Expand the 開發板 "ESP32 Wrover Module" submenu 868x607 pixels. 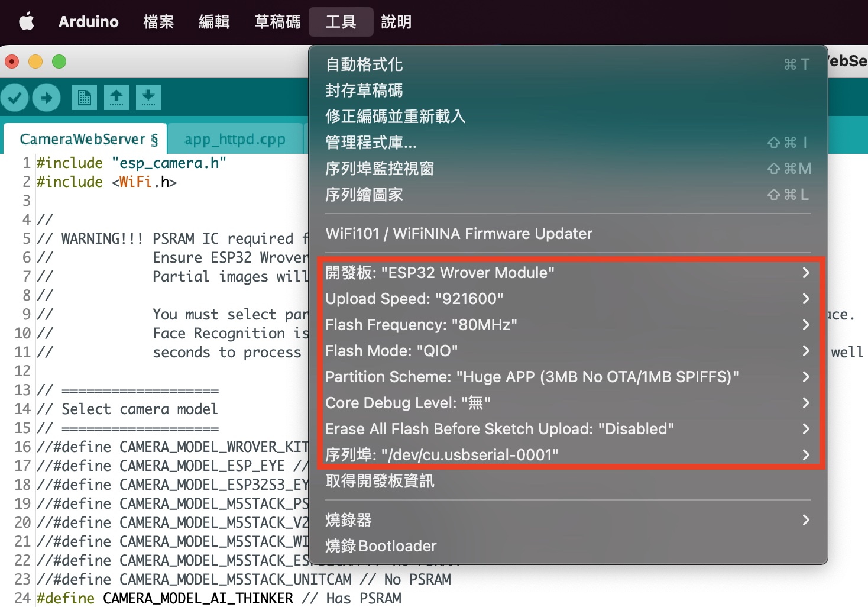tap(568, 273)
